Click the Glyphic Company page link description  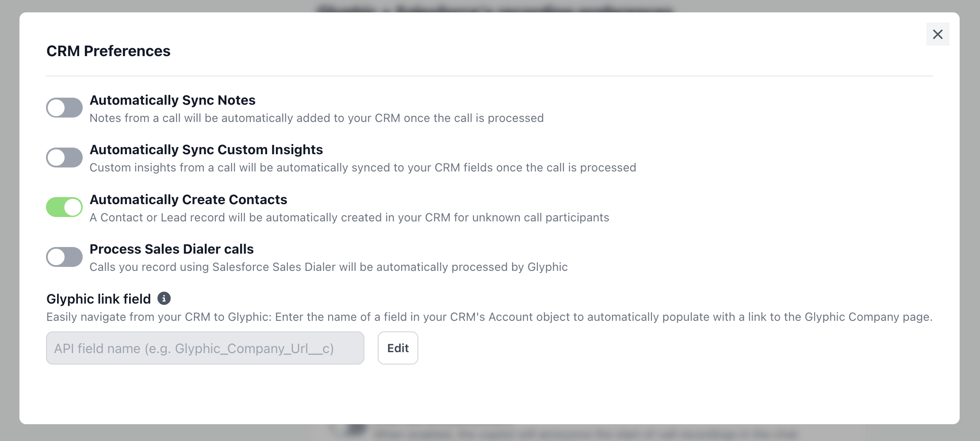coord(489,317)
